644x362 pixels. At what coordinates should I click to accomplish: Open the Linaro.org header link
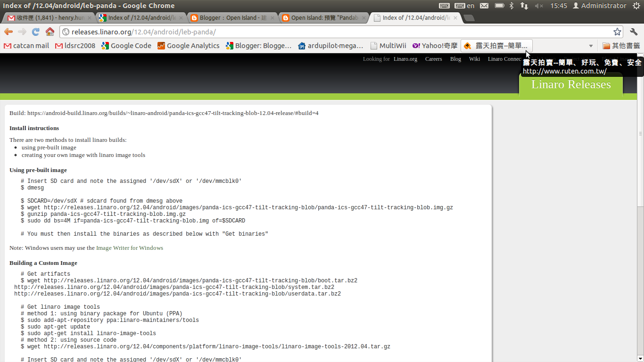405,59
